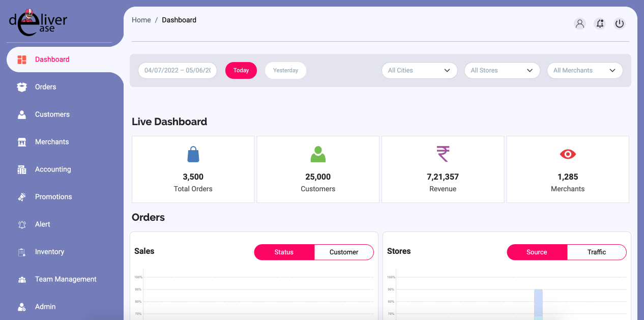The width and height of the screenshot is (644, 320).
Task: Click the Home breadcrumb link
Action: (x=141, y=20)
